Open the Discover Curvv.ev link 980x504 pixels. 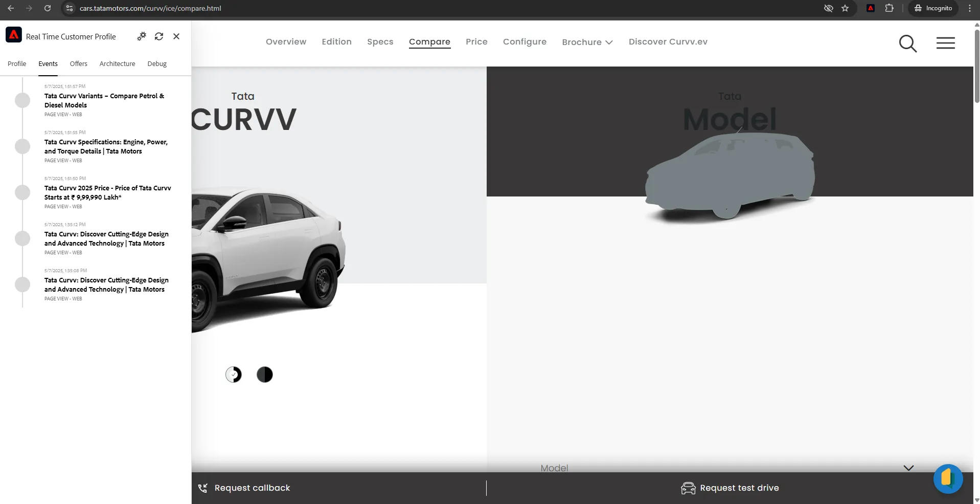(668, 42)
